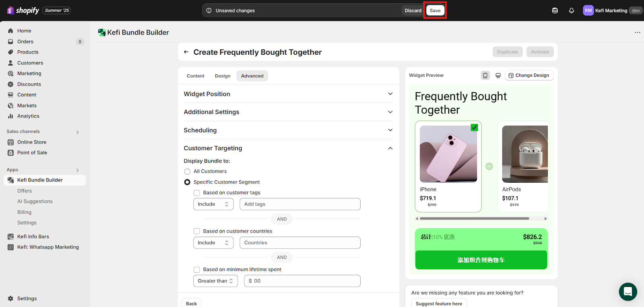
Task: Click the Add tags input field
Action: tap(300, 204)
